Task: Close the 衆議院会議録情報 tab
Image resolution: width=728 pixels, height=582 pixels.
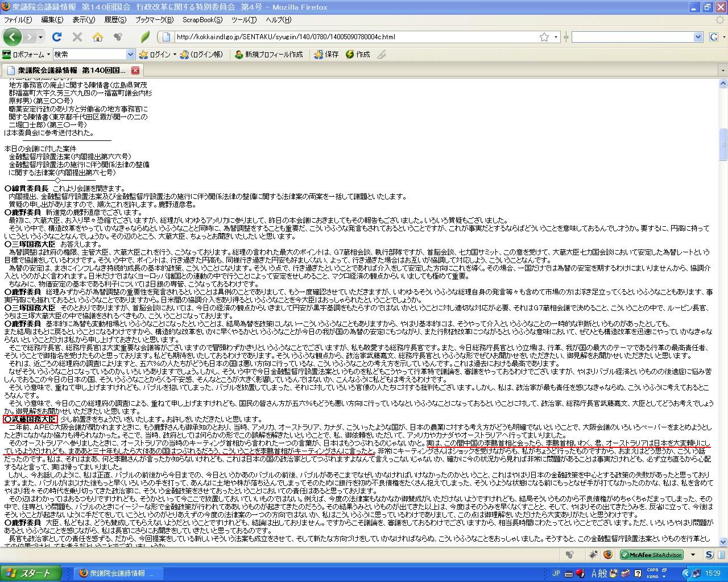Action: (135, 70)
